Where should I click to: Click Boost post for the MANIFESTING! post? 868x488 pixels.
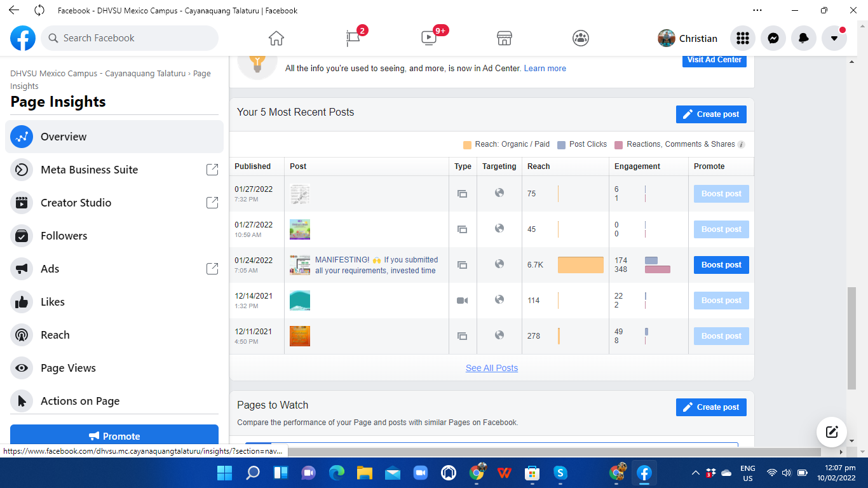tap(721, 265)
